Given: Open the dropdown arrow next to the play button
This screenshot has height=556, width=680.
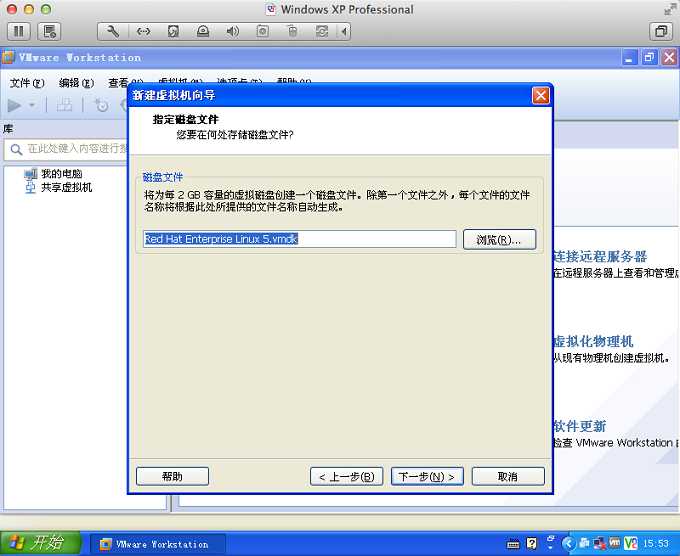Looking at the screenshot, I should tap(32, 105).
